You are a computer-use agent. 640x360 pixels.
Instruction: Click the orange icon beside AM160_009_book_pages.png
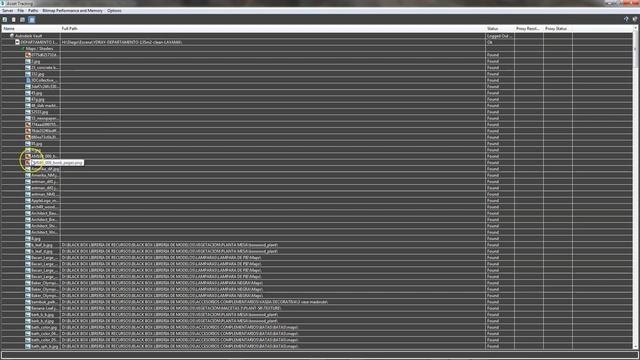28,162
